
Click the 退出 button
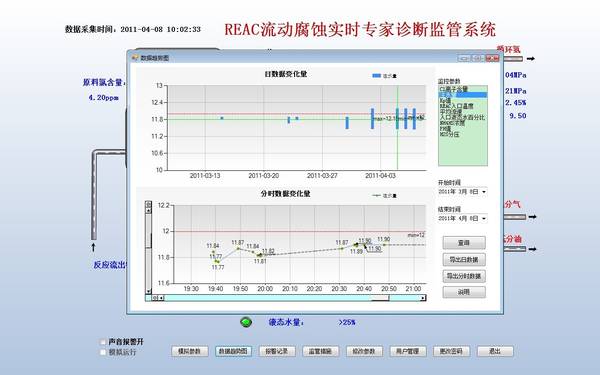[495, 351]
